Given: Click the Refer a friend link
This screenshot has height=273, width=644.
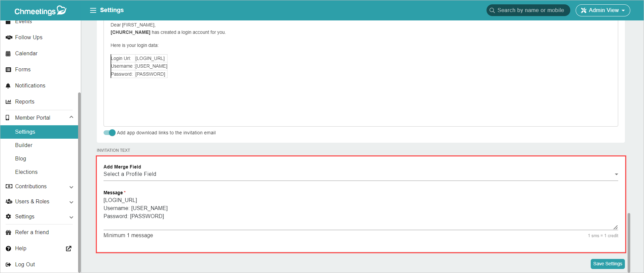Looking at the screenshot, I should pos(32,232).
